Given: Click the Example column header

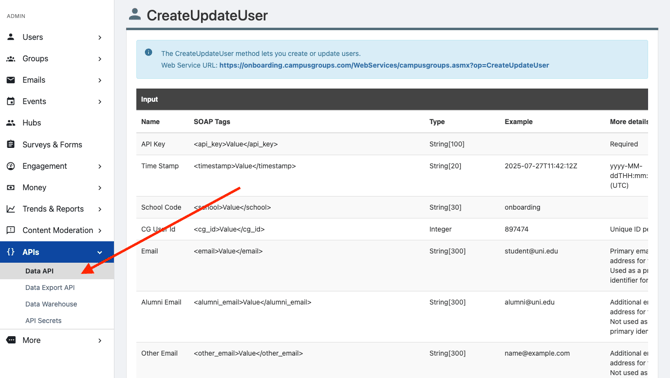Looking at the screenshot, I should click(518, 122).
